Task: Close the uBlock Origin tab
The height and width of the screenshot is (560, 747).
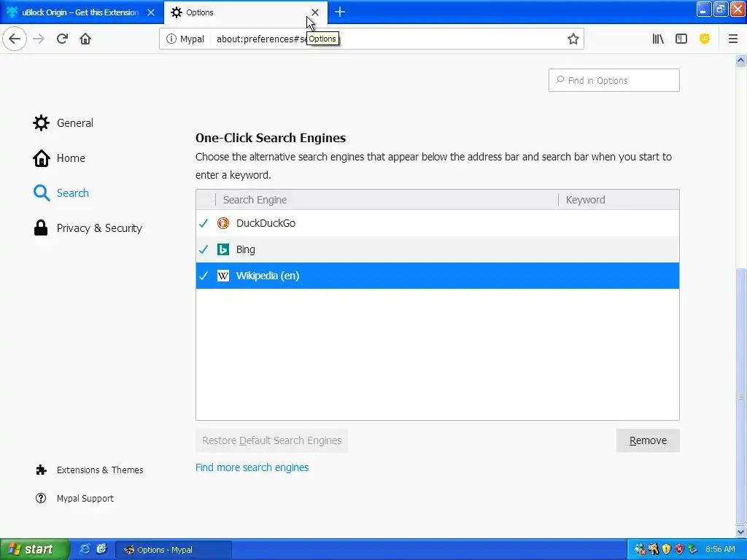Action: [151, 12]
